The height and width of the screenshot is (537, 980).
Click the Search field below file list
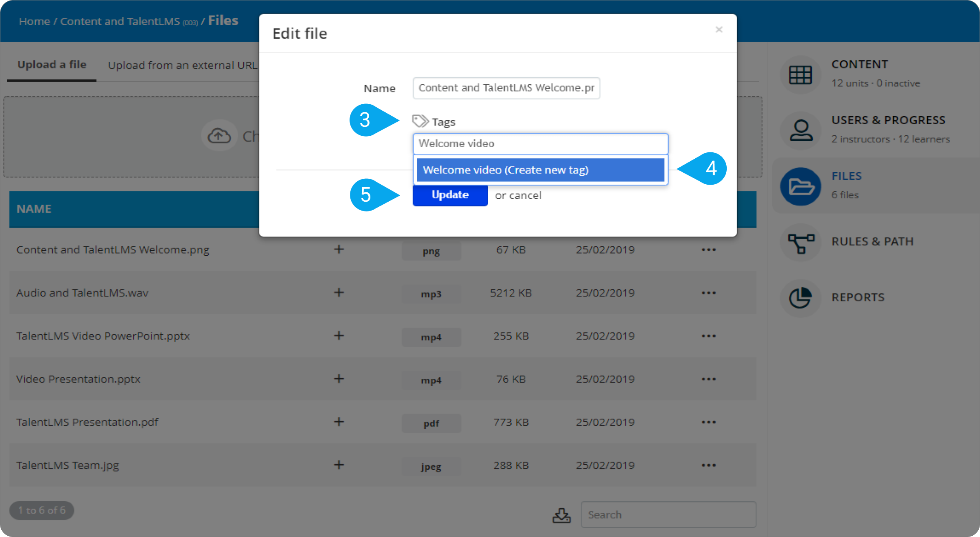click(x=668, y=514)
